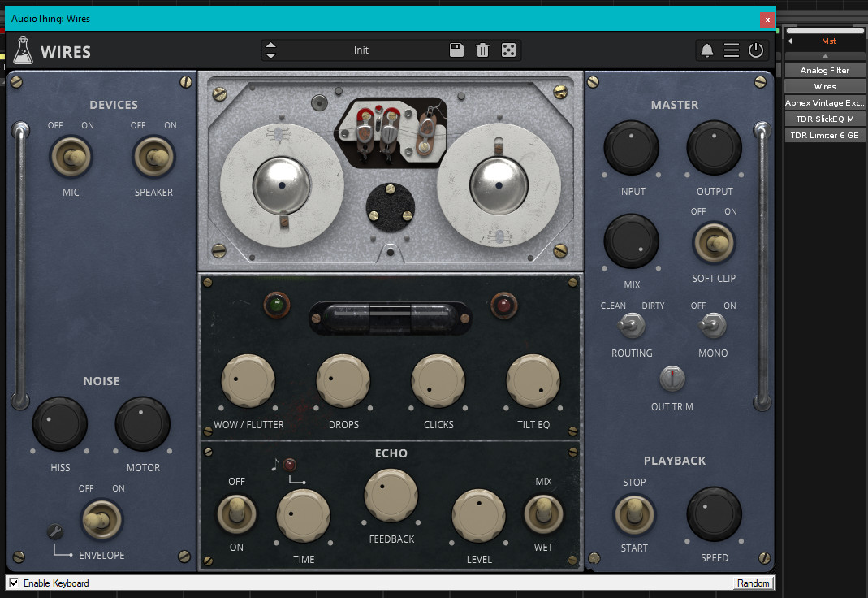The image size is (868, 598).
Task: Randomize parameters with the dice icon
Action: (x=508, y=50)
